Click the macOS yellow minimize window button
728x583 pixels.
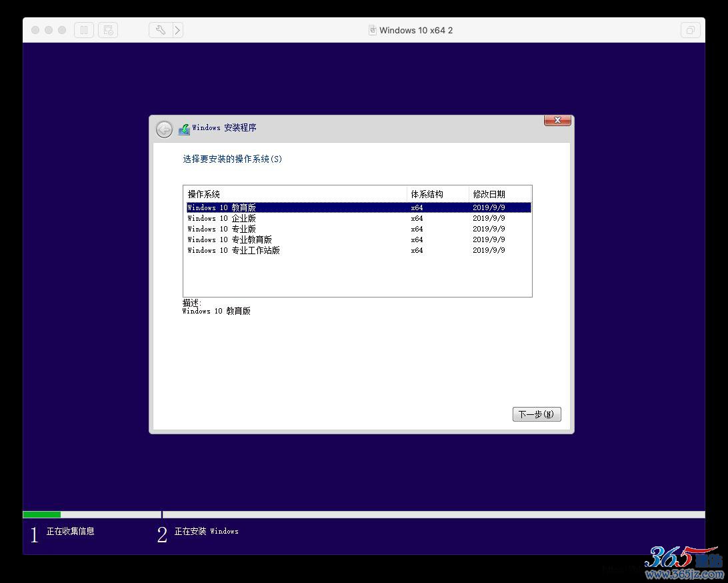[49, 30]
